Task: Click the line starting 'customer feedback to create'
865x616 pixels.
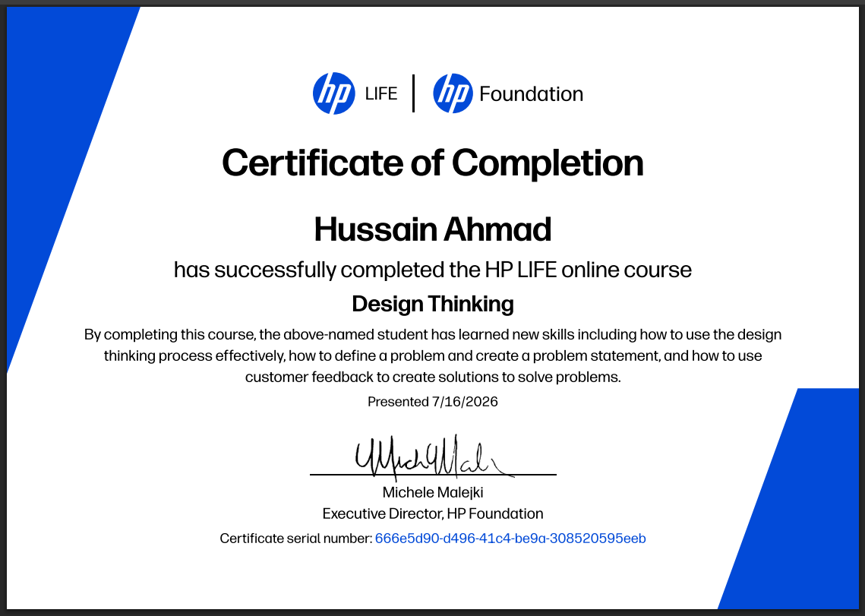Action: [433, 377]
